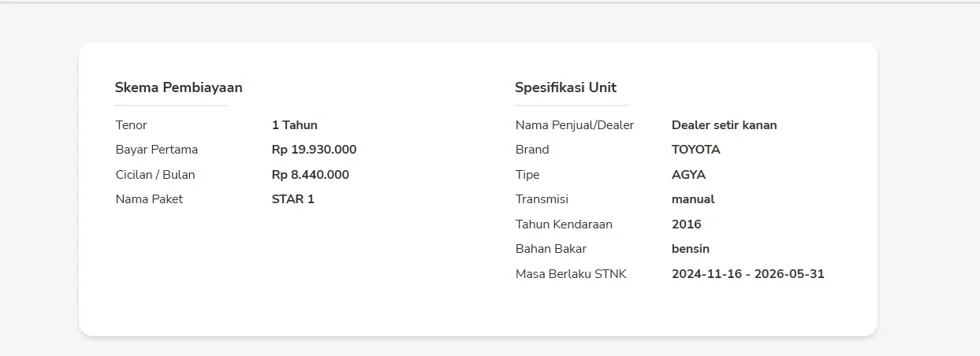Select the Rp 19.930.000 first payment amount
Viewport: 980px width, 356px height.
(314, 150)
